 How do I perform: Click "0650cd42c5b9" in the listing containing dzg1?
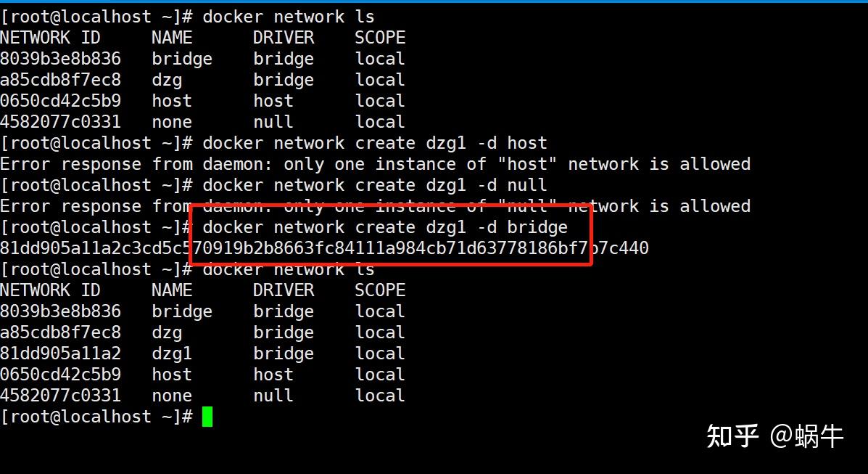[x=60, y=375]
